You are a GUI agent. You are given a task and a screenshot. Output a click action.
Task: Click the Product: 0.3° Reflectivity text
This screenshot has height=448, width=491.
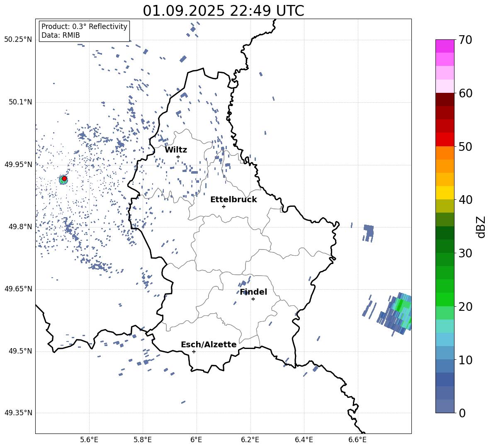(x=84, y=27)
